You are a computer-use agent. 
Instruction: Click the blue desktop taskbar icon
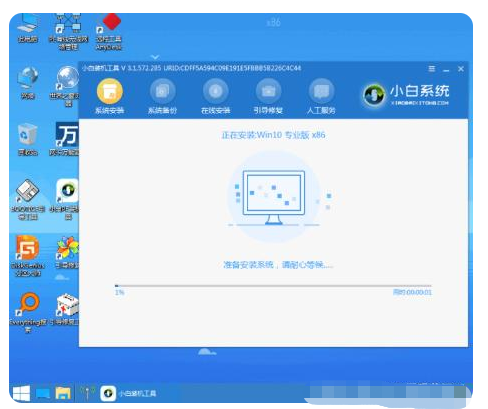[x=42, y=393]
